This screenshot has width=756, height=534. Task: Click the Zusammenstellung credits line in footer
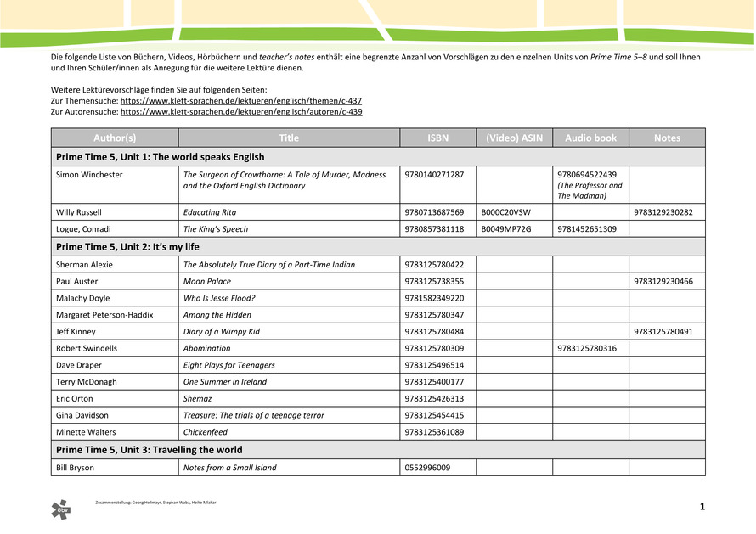(x=155, y=503)
